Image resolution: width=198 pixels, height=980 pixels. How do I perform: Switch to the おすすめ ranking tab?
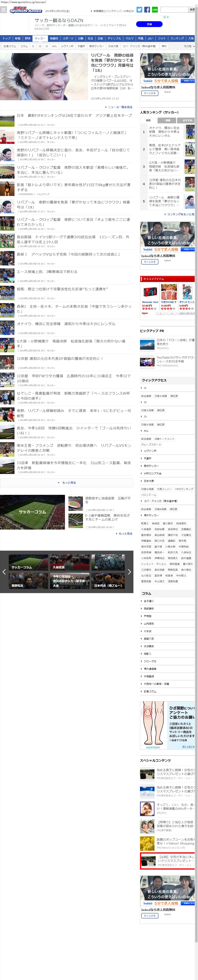187,120
